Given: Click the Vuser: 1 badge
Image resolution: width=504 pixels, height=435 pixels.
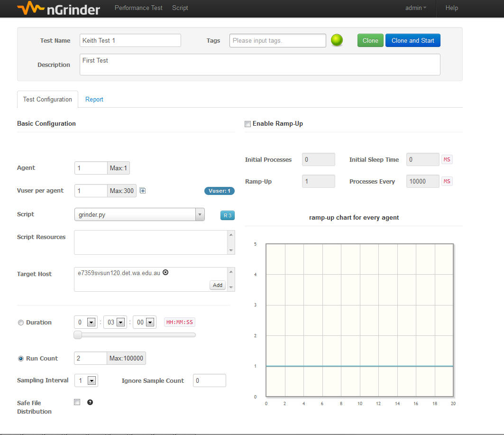Looking at the screenshot, I should (x=219, y=191).
